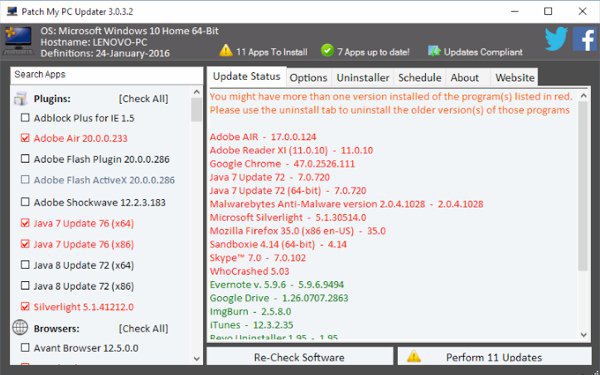Click the Re-Check Software button

tap(300, 356)
